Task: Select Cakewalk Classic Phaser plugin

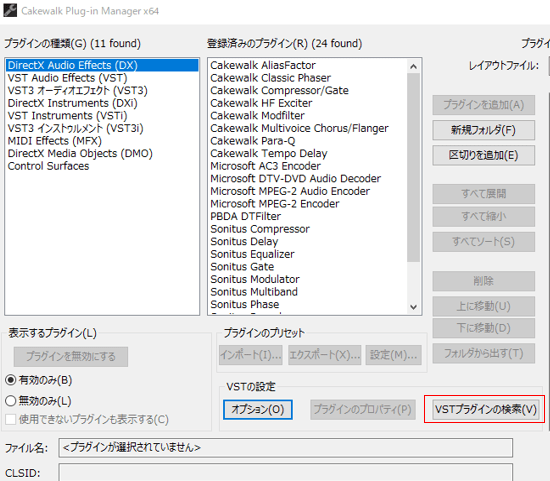Action: (x=308, y=78)
